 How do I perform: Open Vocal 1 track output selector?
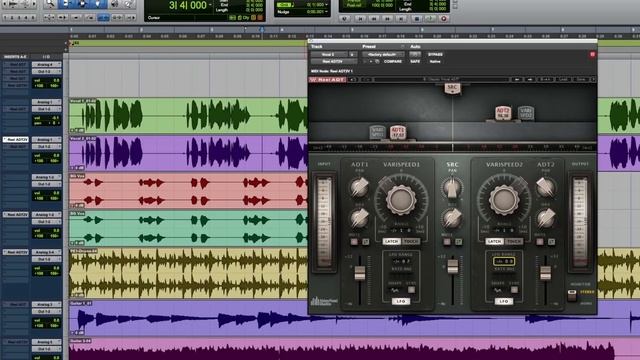(x=47, y=109)
